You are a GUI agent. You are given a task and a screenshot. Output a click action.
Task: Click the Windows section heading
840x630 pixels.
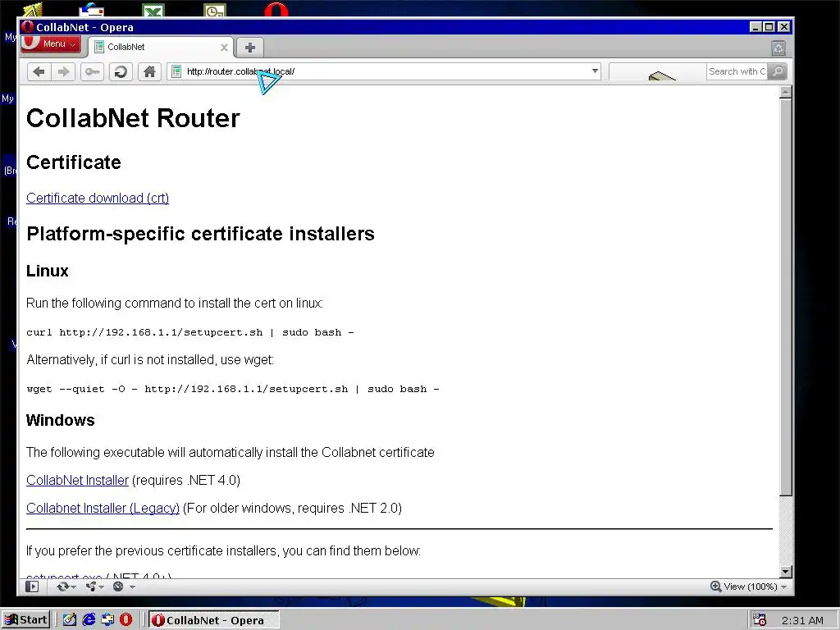[x=60, y=420]
